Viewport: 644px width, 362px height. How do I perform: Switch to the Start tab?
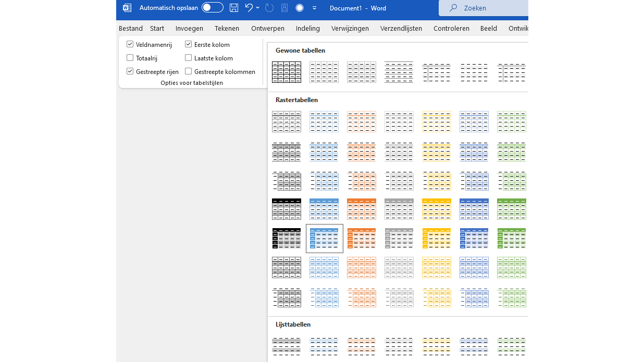157,29
